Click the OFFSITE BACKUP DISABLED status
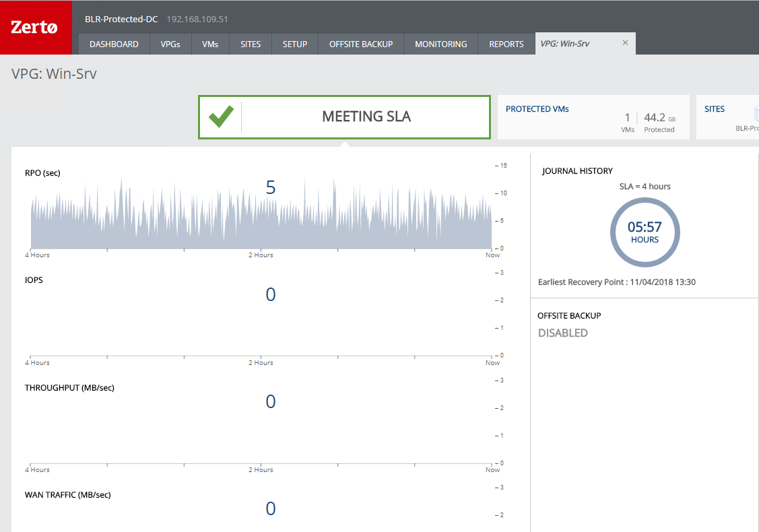This screenshot has width=759, height=532. click(563, 333)
